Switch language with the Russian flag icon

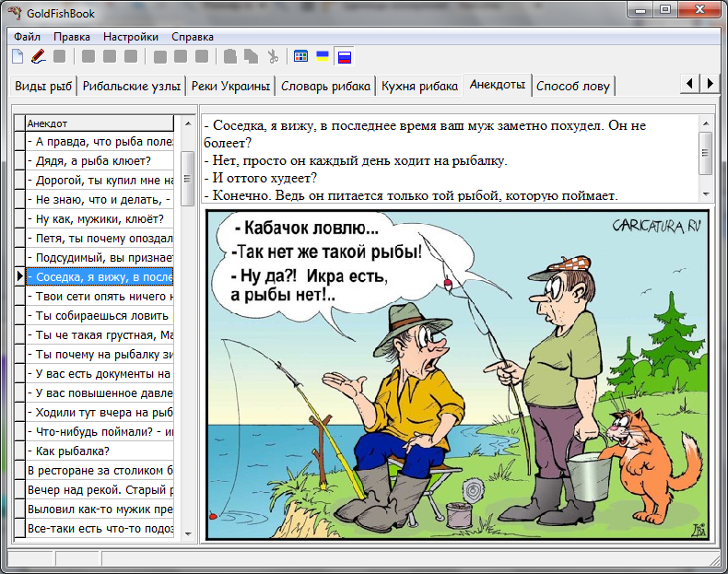click(345, 56)
